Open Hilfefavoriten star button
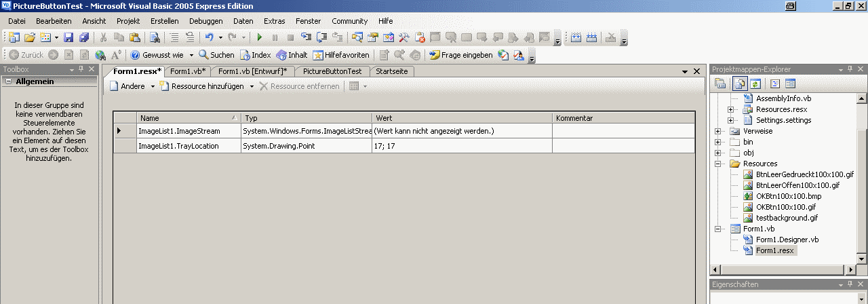The image size is (868, 304). coord(341,55)
